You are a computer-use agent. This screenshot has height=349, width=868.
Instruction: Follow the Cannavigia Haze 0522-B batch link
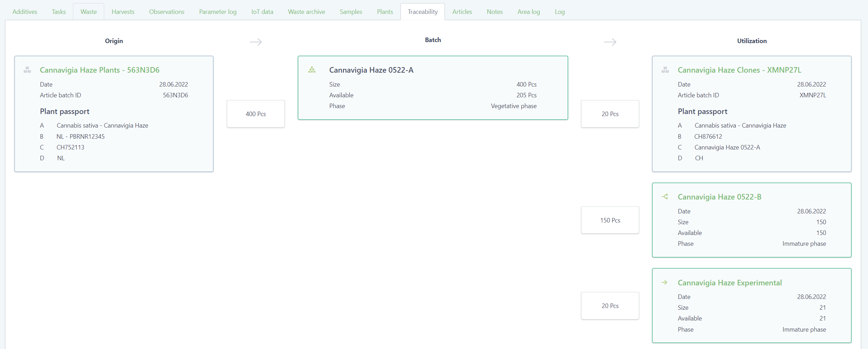click(719, 197)
